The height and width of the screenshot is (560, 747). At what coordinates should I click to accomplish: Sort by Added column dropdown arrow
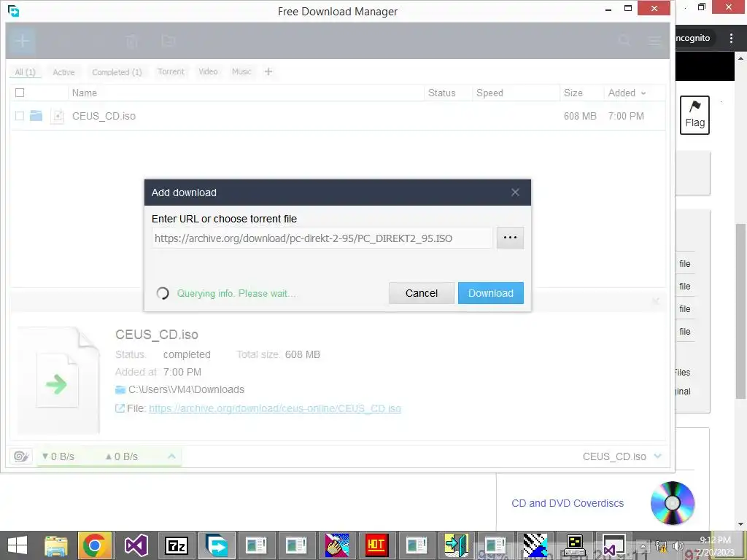643,93
